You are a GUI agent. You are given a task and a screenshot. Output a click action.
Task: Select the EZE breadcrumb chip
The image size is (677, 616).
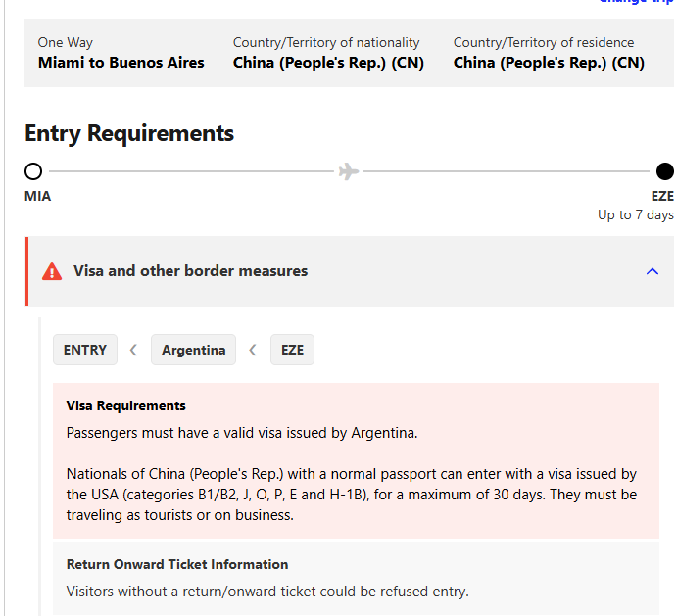(292, 350)
